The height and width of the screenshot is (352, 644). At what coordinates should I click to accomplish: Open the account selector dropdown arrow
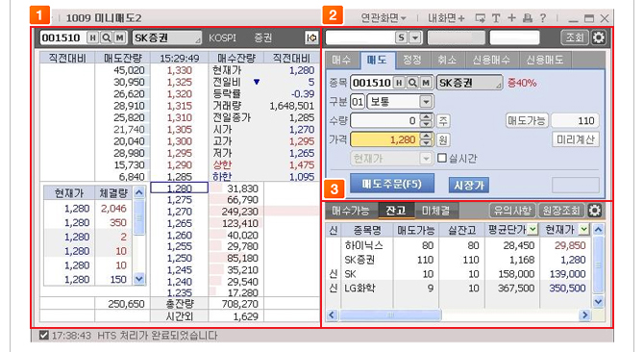tap(415, 38)
